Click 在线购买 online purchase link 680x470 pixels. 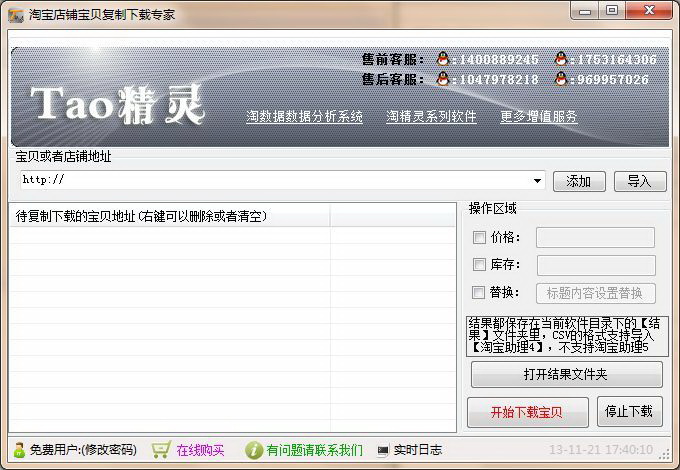pyautogui.click(x=200, y=450)
